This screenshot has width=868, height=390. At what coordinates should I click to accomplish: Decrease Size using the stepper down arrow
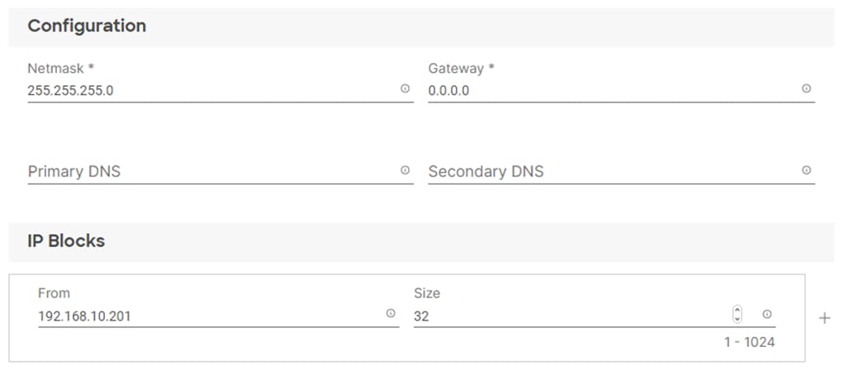click(737, 319)
